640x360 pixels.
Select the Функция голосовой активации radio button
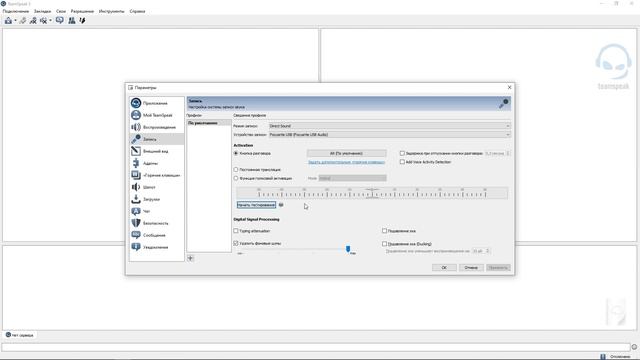tap(236, 178)
